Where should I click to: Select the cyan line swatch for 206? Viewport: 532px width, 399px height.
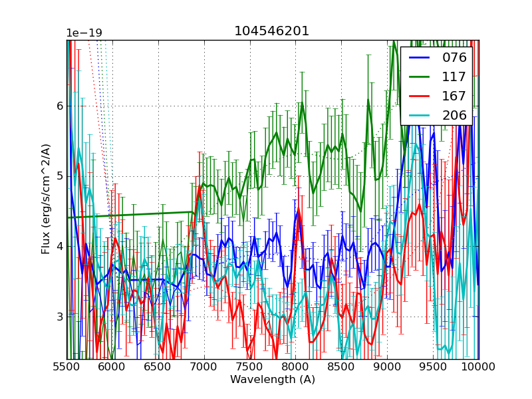(420, 115)
